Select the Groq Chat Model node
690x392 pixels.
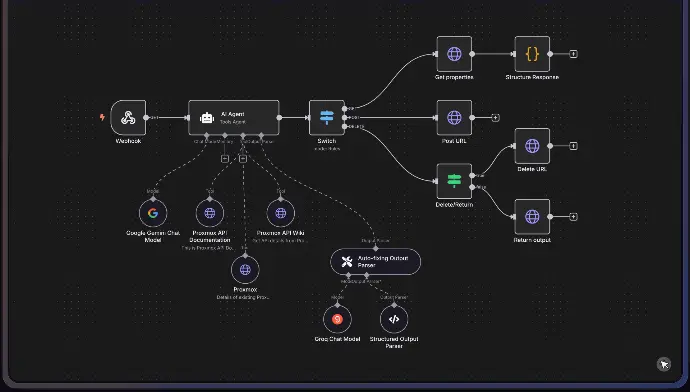pyautogui.click(x=338, y=319)
